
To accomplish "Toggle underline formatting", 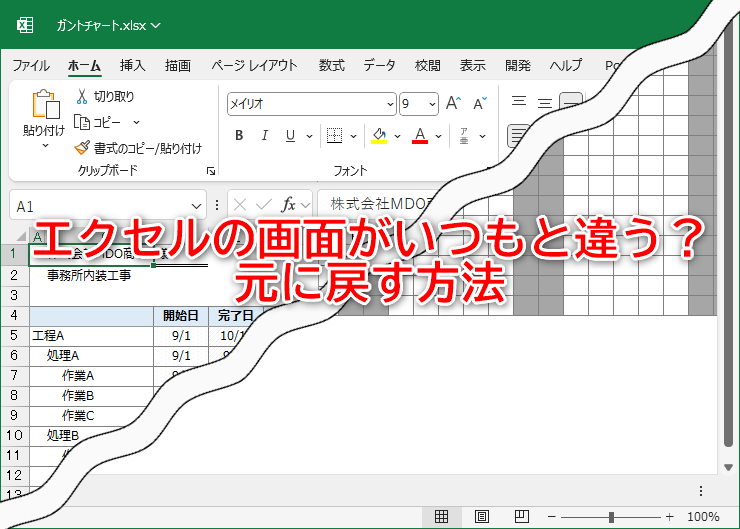I will pyautogui.click(x=290, y=136).
